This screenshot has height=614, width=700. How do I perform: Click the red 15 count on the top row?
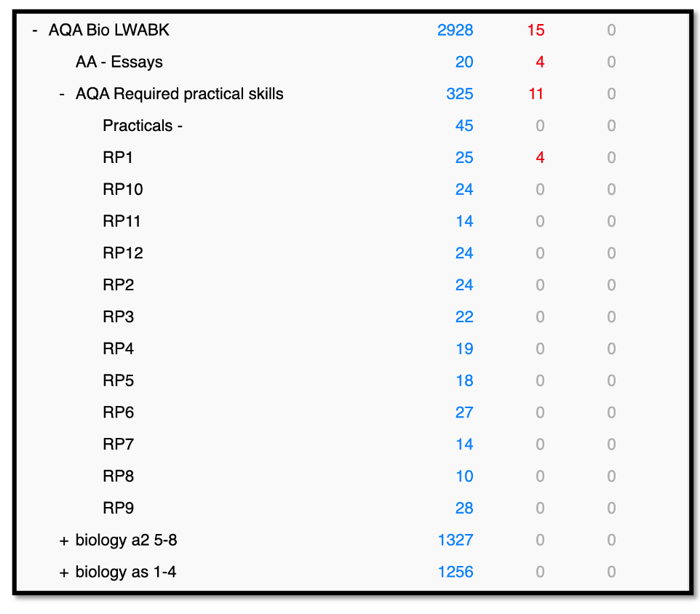[536, 31]
